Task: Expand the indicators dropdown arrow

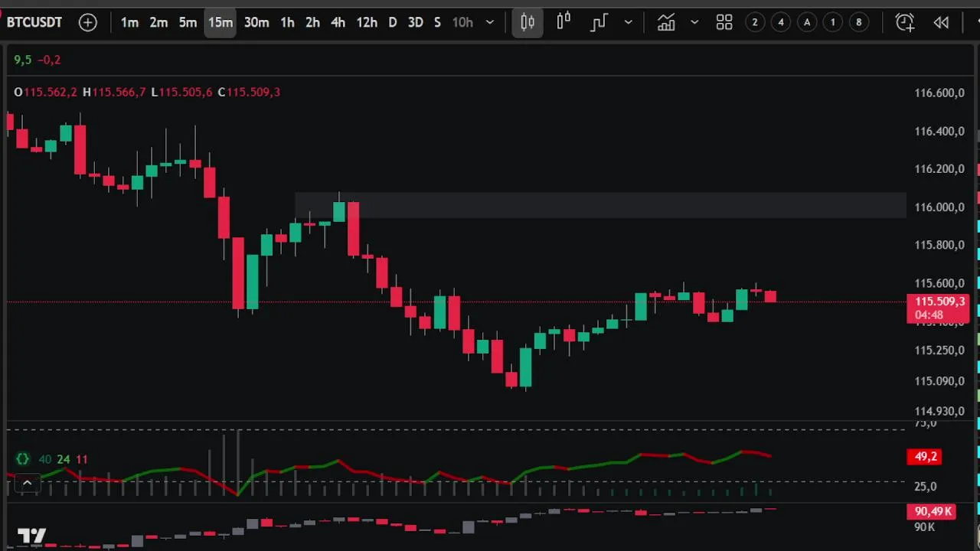Action: pos(694,22)
